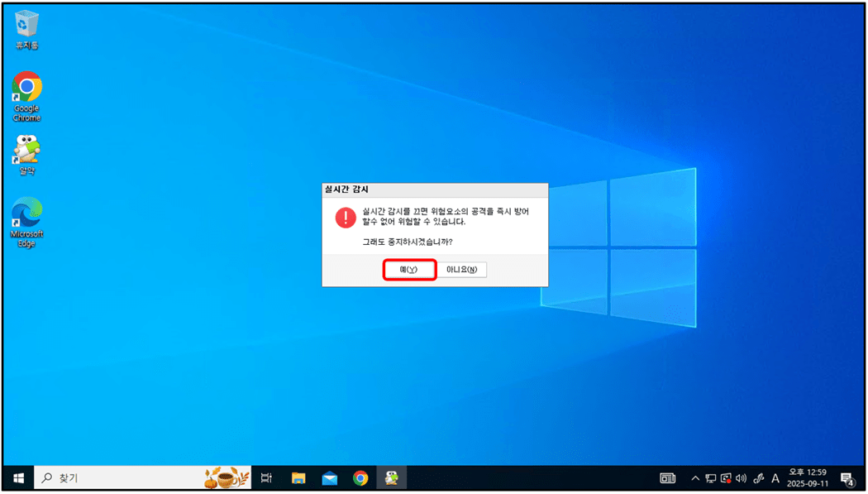
Task: Open File Explorer from the taskbar
Action: (298, 477)
